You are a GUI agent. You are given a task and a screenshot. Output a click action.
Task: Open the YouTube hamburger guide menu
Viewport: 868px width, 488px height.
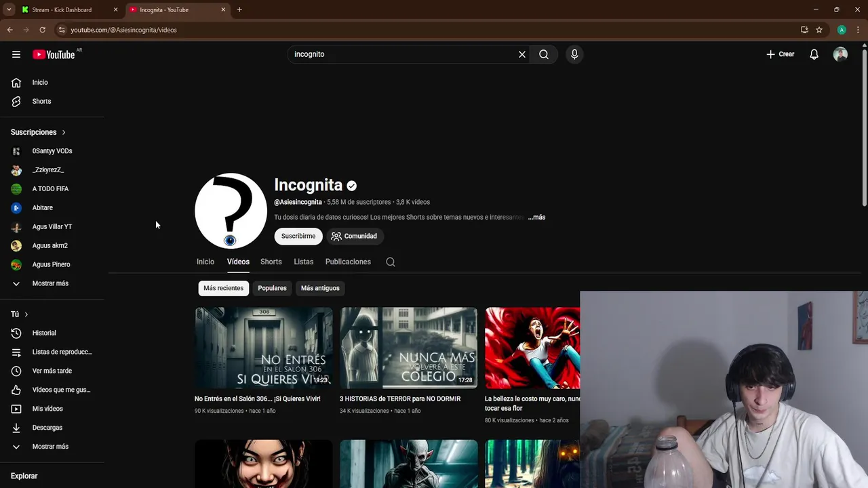coord(16,54)
